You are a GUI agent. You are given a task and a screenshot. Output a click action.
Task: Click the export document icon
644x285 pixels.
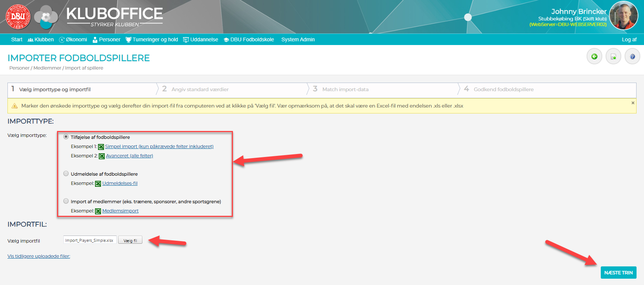click(613, 57)
